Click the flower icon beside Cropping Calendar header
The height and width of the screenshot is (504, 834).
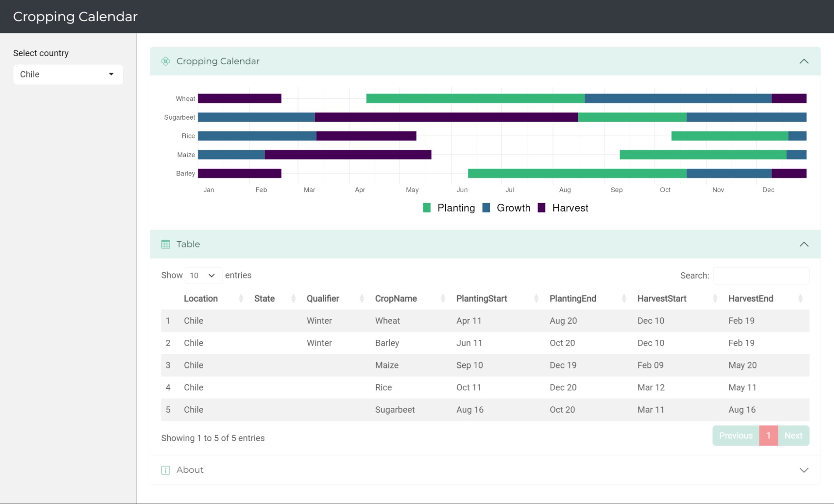coord(166,61)
